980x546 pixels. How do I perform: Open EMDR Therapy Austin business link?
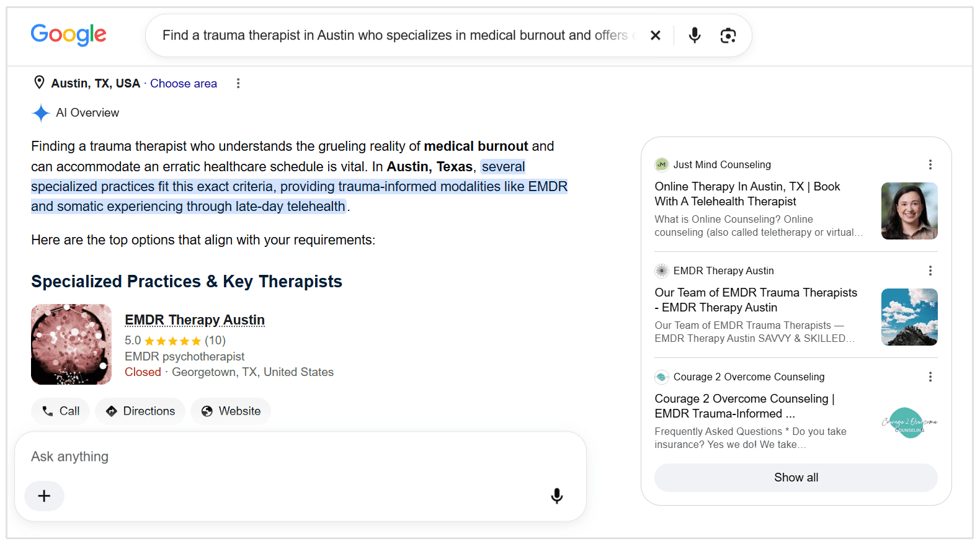tap(195, 320)
